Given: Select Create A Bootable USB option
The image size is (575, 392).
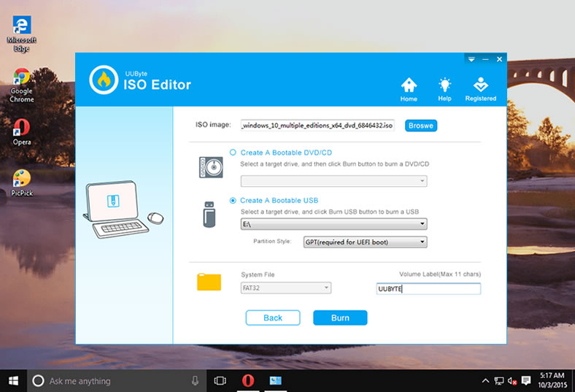Looking at the screenshot, I should 234,200.
